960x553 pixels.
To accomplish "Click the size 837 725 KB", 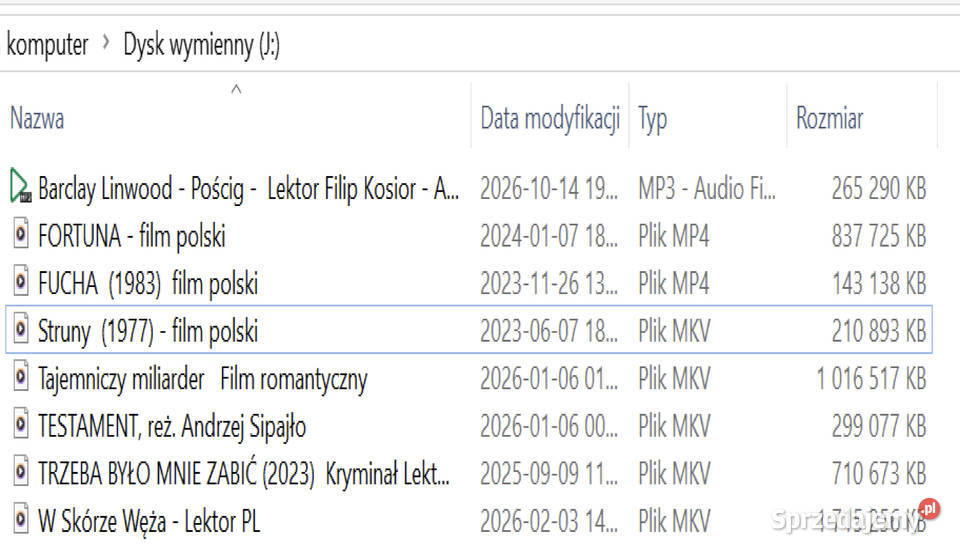I will coord(879,236).
